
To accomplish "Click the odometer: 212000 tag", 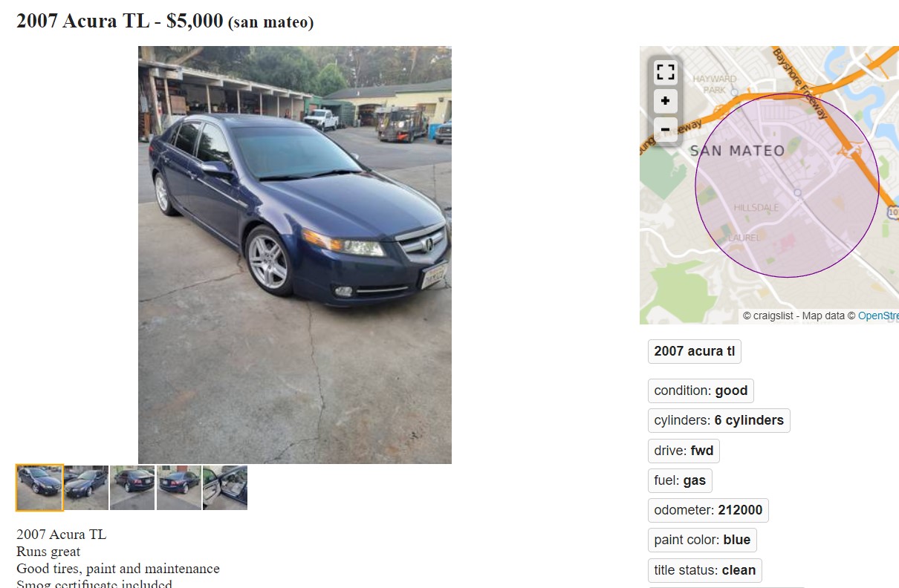I will point(708,511).
